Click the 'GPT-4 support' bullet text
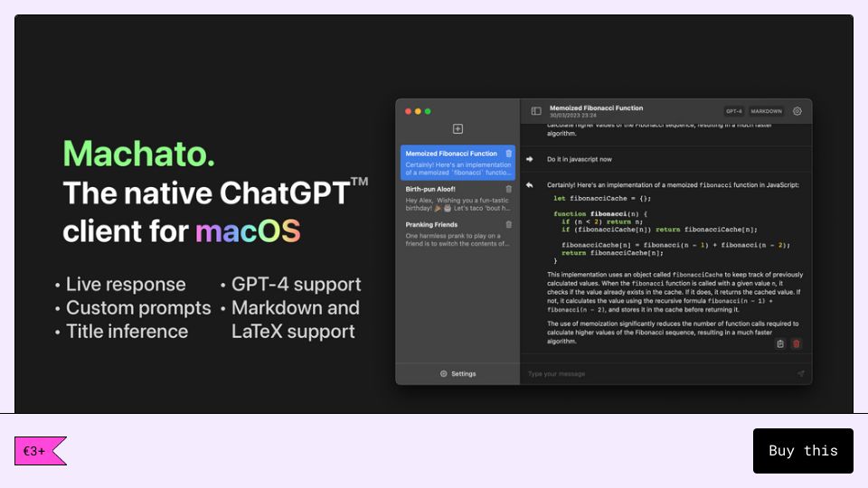868x488 pixels. point(297,285)
